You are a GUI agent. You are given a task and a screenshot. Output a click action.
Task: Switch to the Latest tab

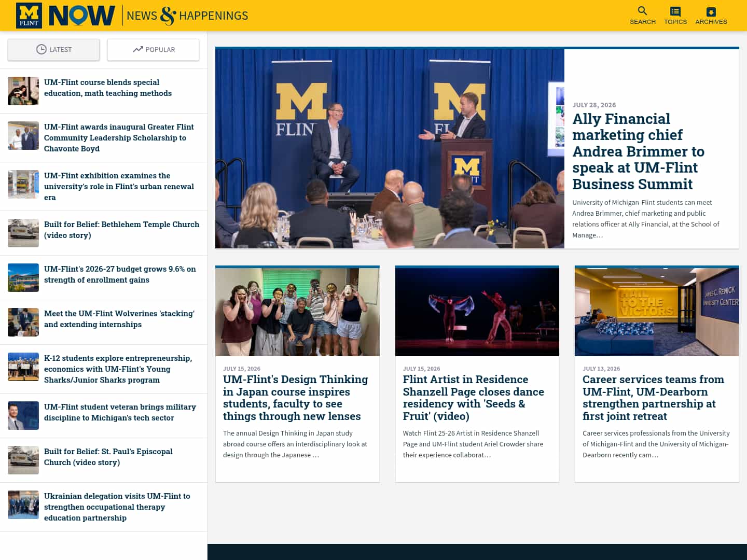point(53,49)
